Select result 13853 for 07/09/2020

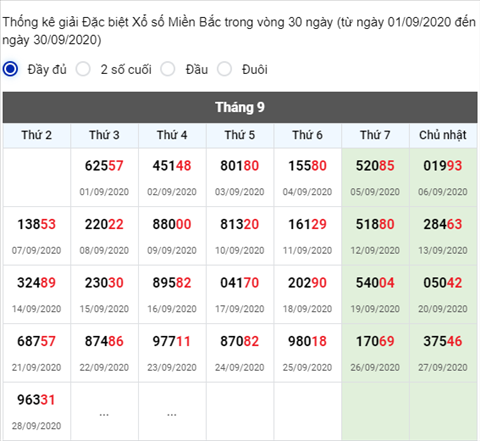36,224
